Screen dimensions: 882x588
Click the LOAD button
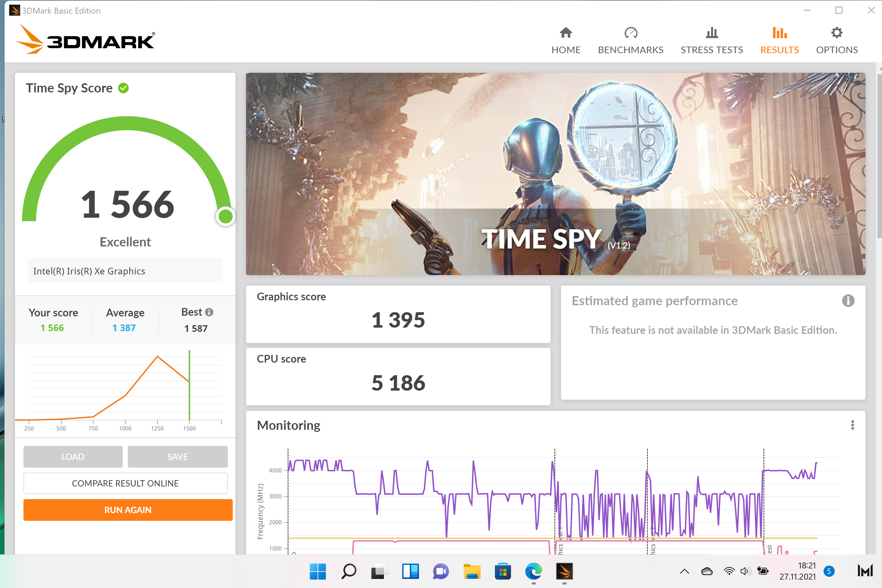click(73, 456)
